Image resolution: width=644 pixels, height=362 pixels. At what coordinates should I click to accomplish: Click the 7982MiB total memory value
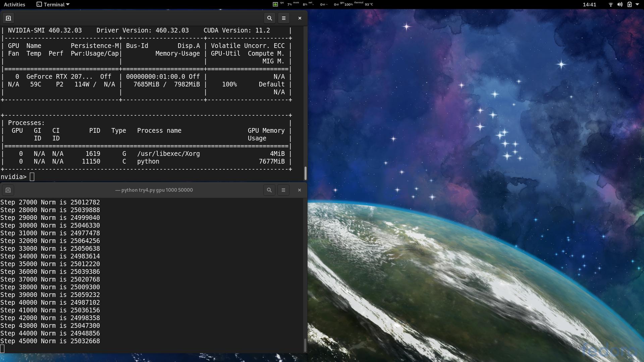pyautogui.click(x=187, y=84)
